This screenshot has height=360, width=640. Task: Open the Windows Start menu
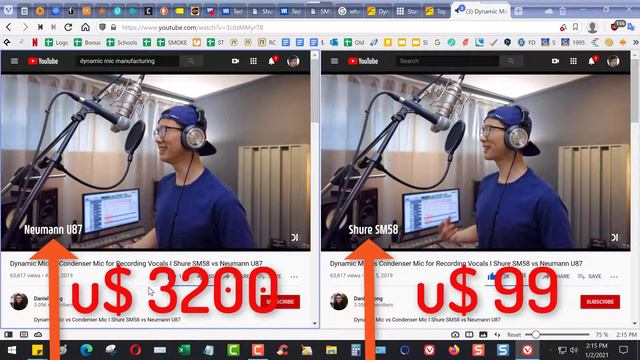coord(12,350)
